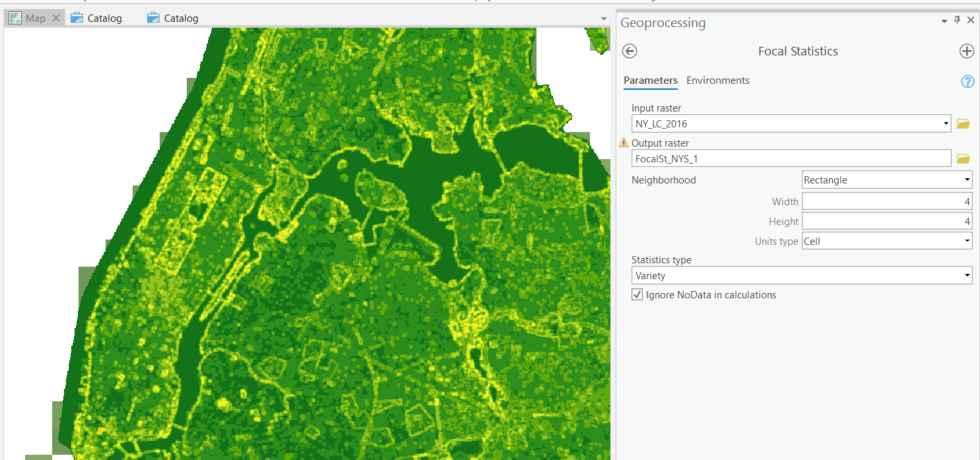Image resolution: width=980 pixels, height=460 pixels.
Task: Click the Output raster name field
Action: click(791, 158)
